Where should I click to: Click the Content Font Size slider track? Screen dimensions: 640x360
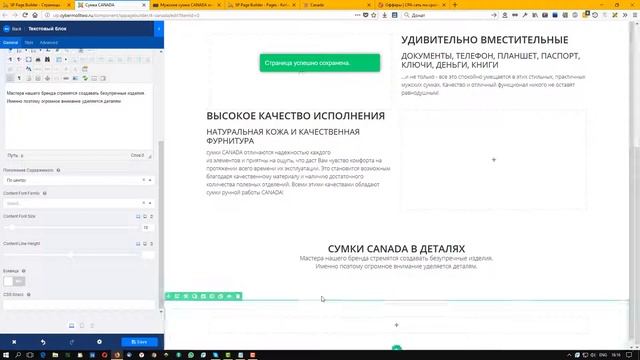71,227
